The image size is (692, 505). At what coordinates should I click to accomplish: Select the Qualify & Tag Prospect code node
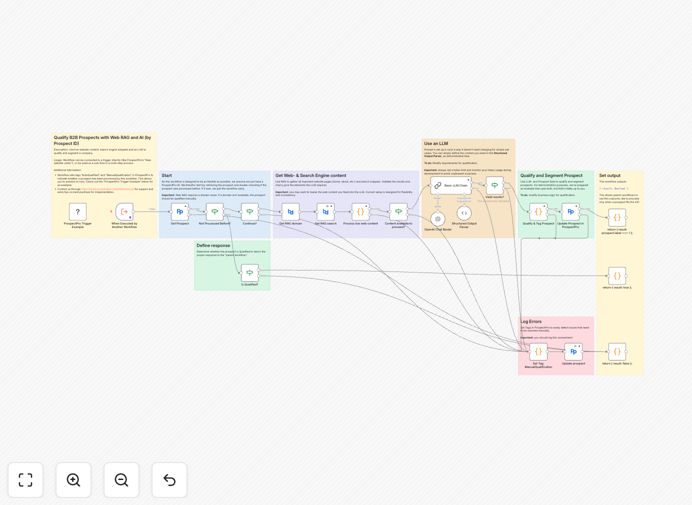coord(538,212)
